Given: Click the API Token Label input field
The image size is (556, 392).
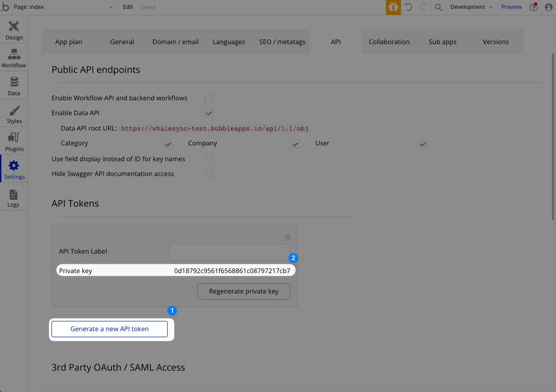Looking at the screenshot, I should coord(230,252).
